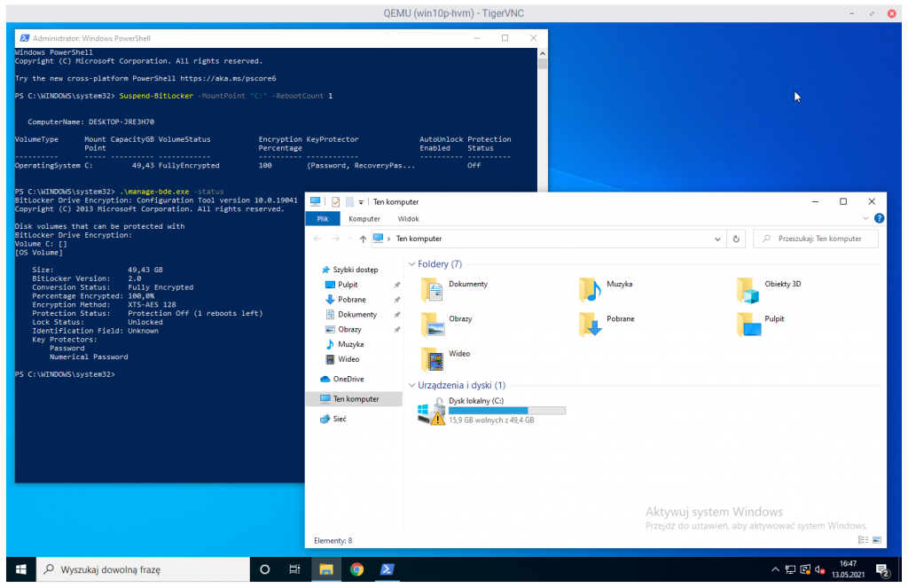Open the Obrazy folder in Foldery
908x588 pixels.
[x=447, y=323]
